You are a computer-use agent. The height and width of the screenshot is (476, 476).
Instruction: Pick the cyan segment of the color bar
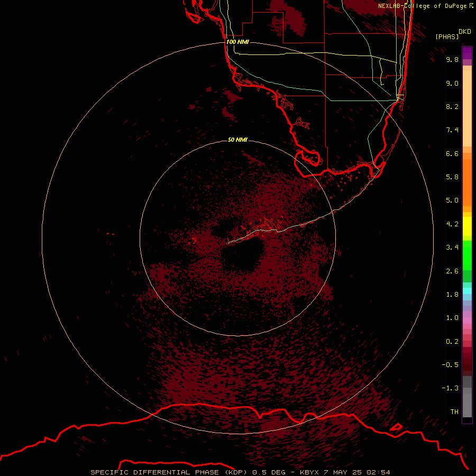click(467, 291)
